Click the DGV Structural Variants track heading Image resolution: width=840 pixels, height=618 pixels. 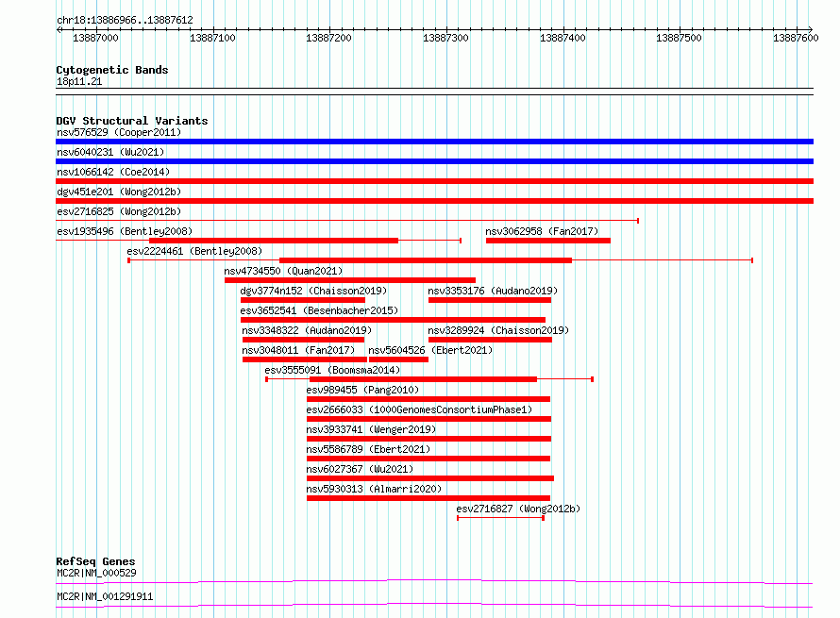(132, 121)
